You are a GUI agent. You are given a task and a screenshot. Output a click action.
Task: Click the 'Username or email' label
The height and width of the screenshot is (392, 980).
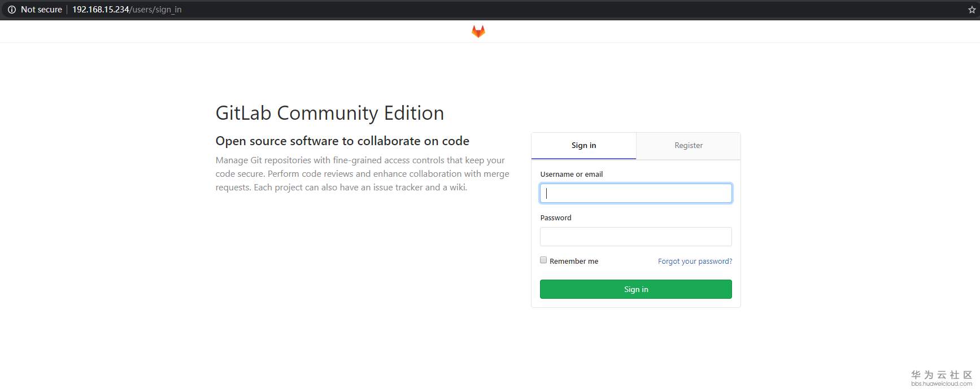pyautogui.click(x=572, y=175)
